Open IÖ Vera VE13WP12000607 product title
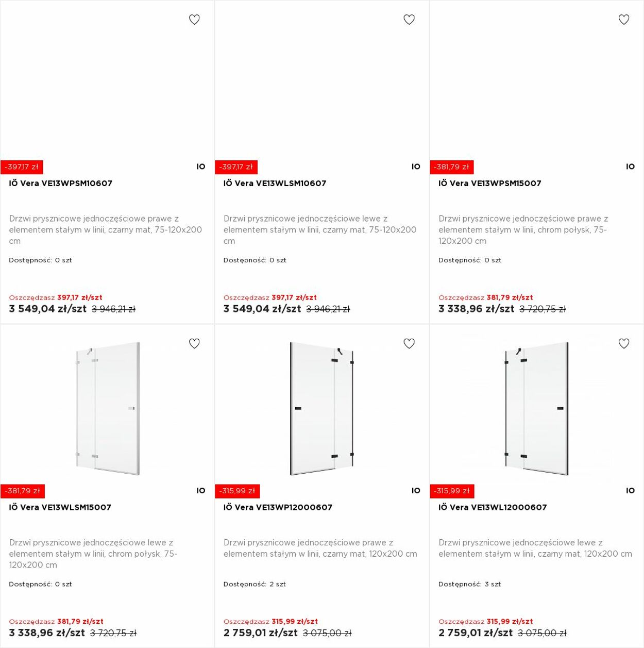This screenshot has height=648, width=644. (278, 507)
